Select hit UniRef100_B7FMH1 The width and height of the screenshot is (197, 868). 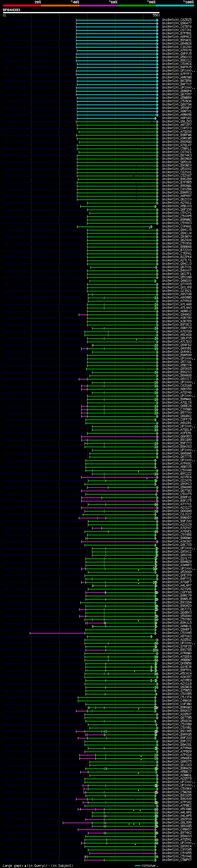177,33
